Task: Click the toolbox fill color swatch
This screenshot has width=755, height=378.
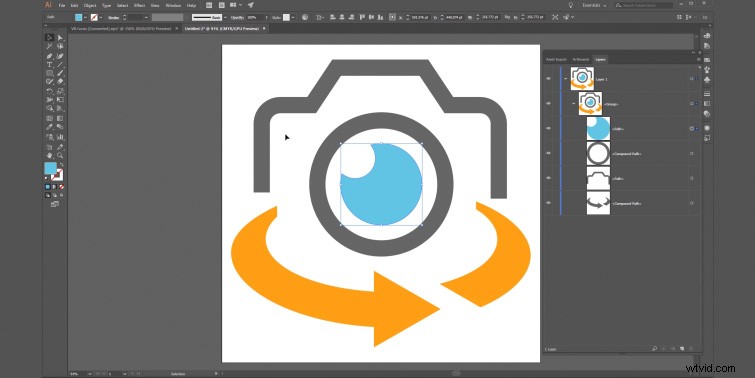Action: click(x=50, y=168)
